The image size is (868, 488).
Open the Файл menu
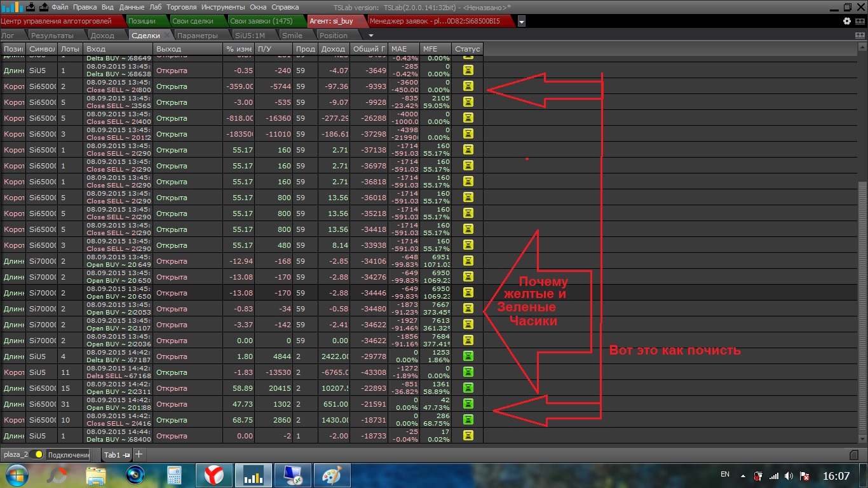(60, 7)
